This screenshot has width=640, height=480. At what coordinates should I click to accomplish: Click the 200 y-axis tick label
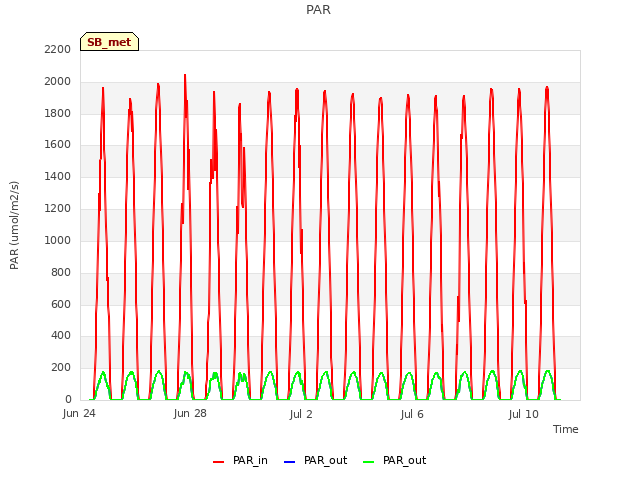click(x=61, y=368)
